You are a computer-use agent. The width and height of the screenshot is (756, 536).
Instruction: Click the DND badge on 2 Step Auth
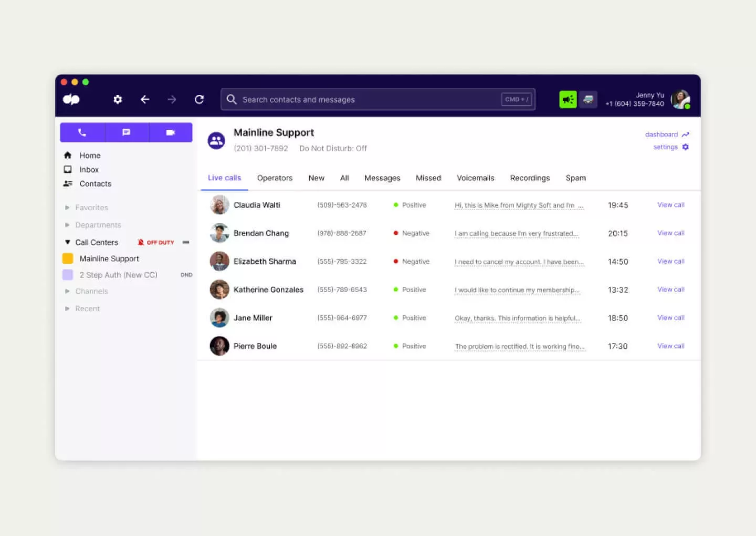pos(186,274)
